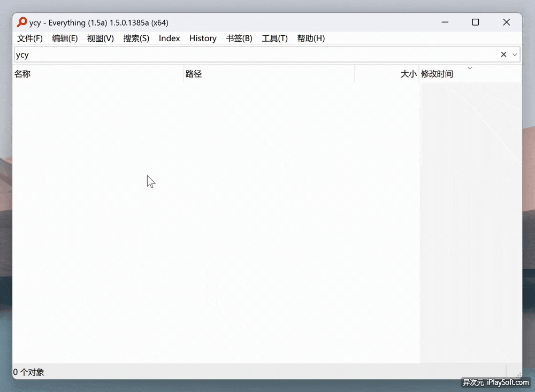Open the 文件(F) menu
Image resolution: width=535 pixels, height=392 pixels.
pos(29,38)
